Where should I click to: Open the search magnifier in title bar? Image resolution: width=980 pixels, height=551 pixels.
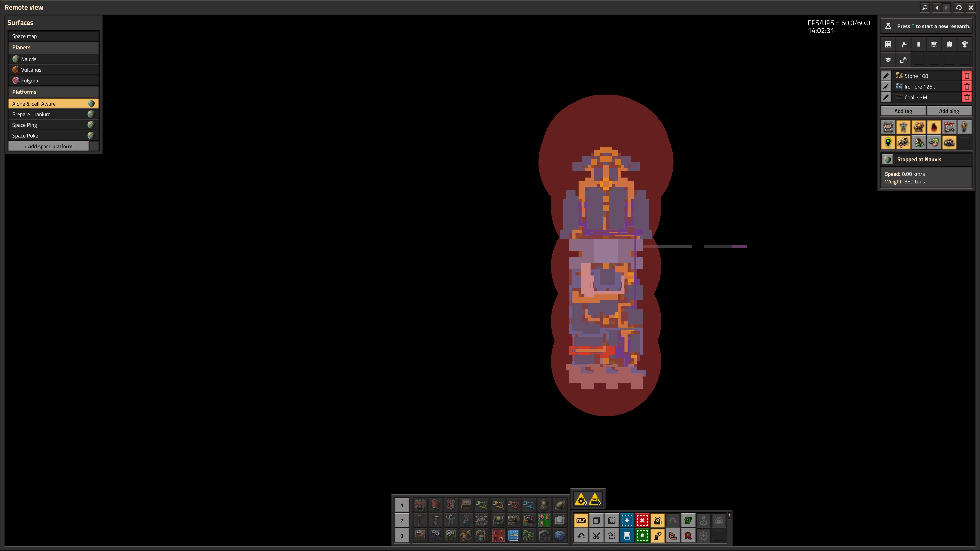point(925,7)
